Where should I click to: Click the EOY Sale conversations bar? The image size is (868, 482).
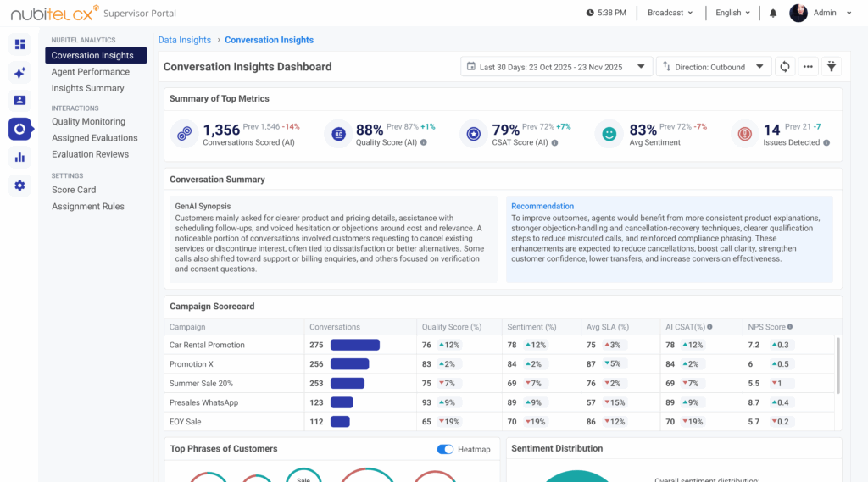[340, 422]
